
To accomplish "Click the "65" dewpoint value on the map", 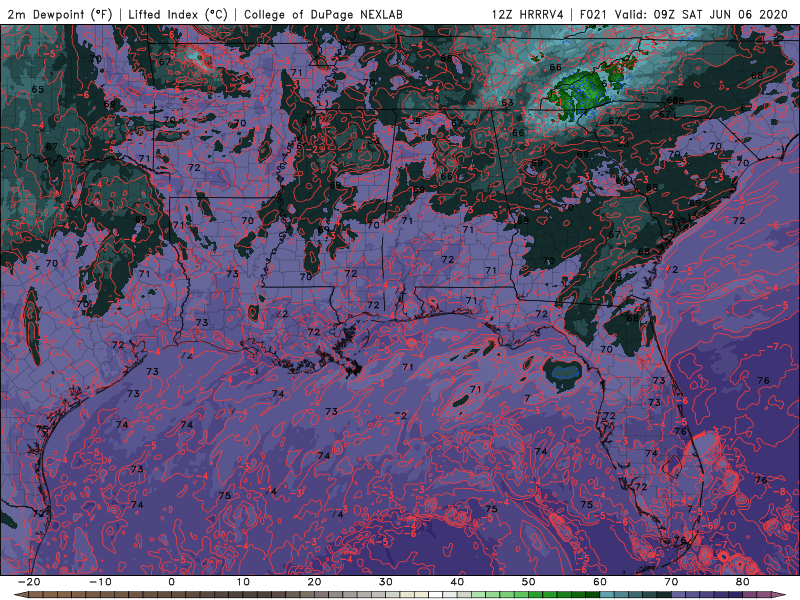I will coord(38,89).
